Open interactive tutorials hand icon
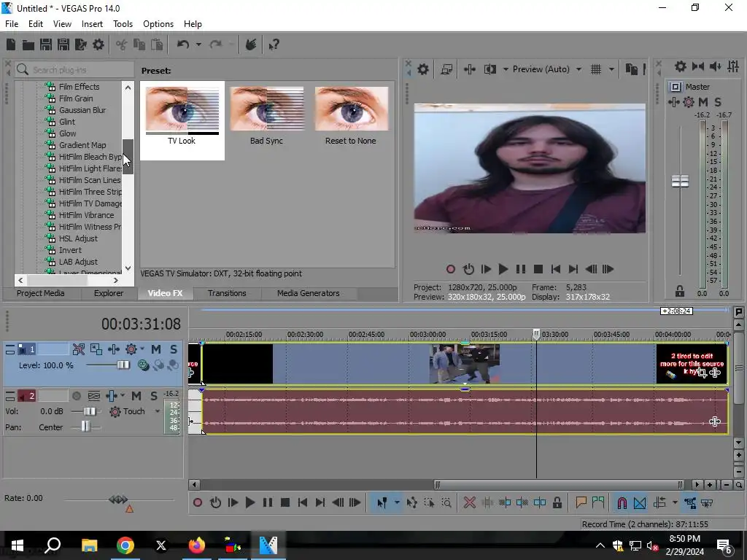The height and width of the screenshot is (560, 747). 251,44
